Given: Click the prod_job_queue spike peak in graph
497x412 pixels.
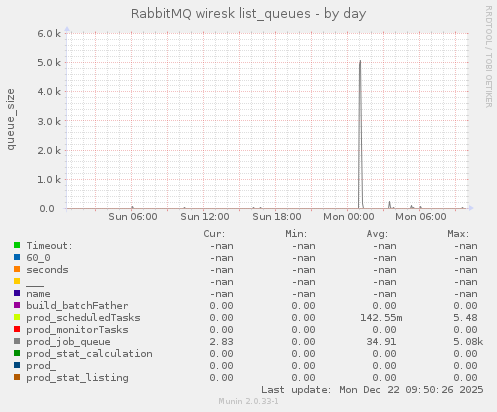Looking at the screenshot, I should (360, 61).
